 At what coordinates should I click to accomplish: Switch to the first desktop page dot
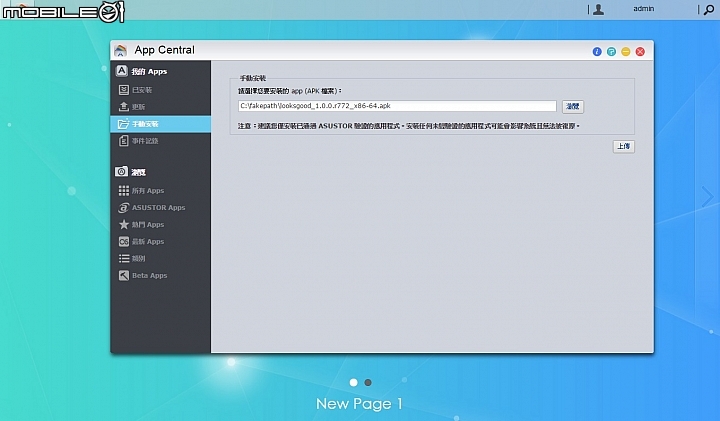pos(353,382)
